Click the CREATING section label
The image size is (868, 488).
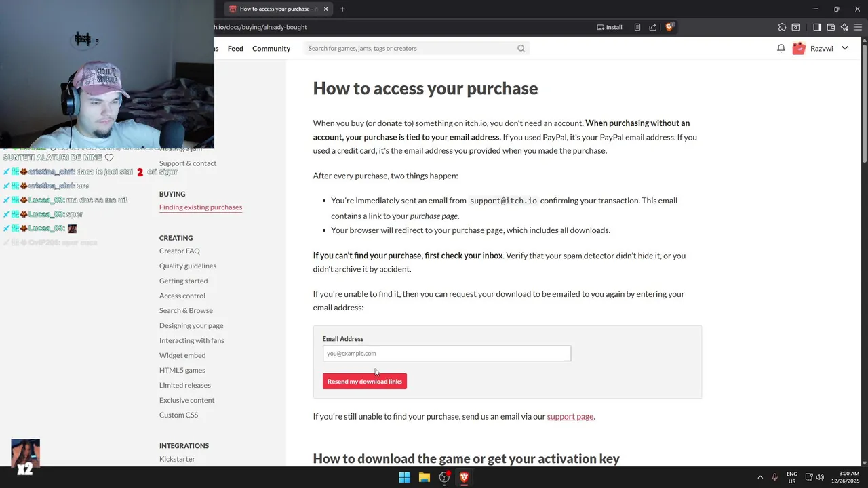(176, 238)
